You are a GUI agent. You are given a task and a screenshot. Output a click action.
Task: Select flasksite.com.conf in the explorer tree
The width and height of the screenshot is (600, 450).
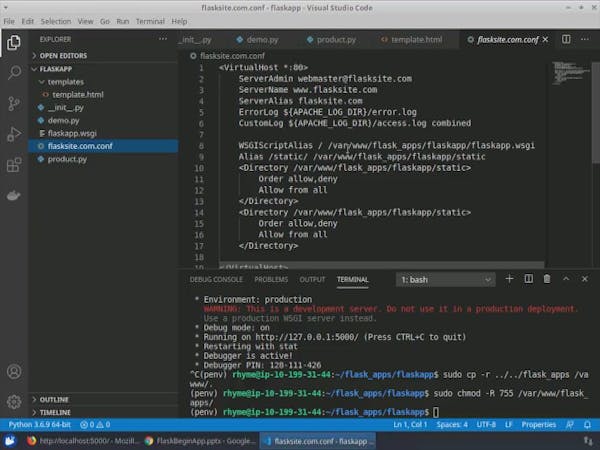click(x=103, y=146)
